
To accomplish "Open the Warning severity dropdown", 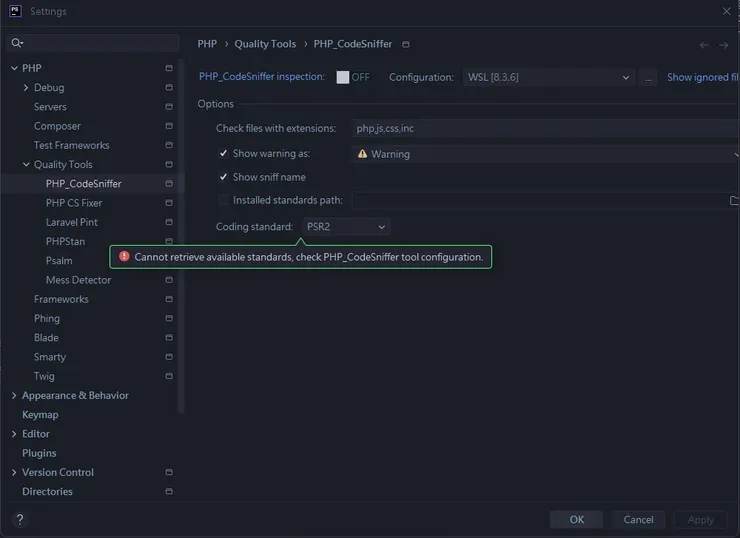I will [x=545, y=154].
